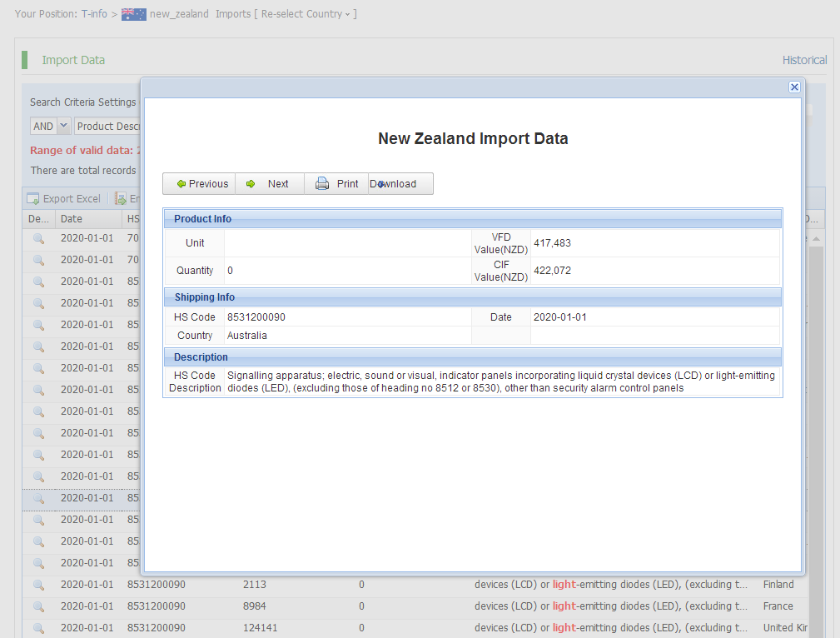The width and height of the screenshot is (840, 638).
Task: Open the AND operator dropdown arrow
Action: tap(64, 127)
